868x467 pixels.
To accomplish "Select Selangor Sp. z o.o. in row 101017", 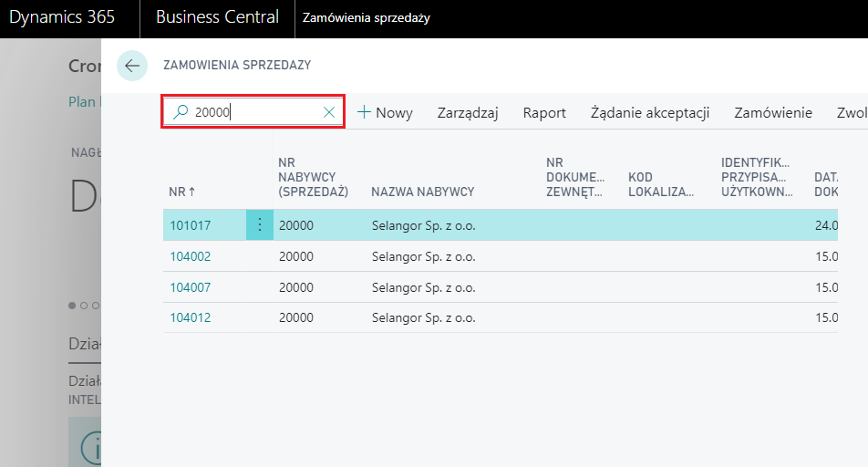I will click(x=423, y=225).
